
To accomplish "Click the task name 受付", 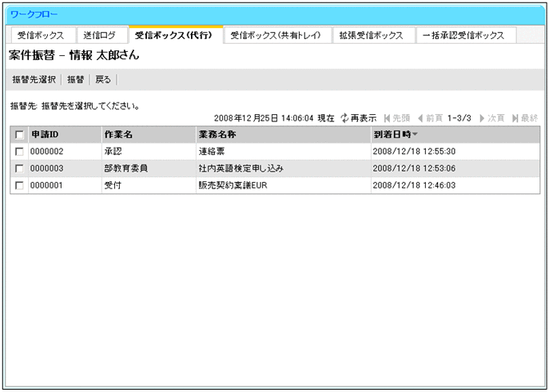I will coord(113,185).
